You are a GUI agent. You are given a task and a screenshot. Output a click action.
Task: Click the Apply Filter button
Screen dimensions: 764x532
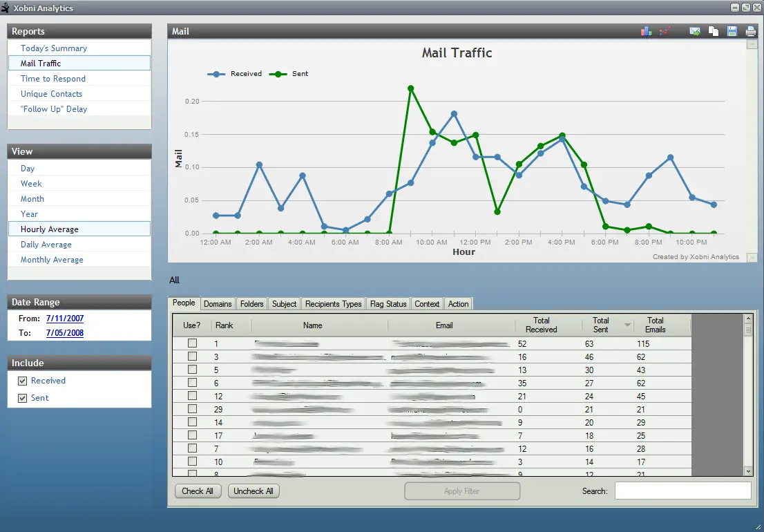(x=462, y=491)
